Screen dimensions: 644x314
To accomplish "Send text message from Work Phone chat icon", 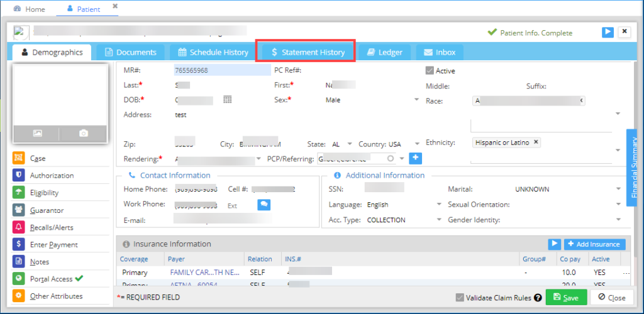I will pos(264,205).
